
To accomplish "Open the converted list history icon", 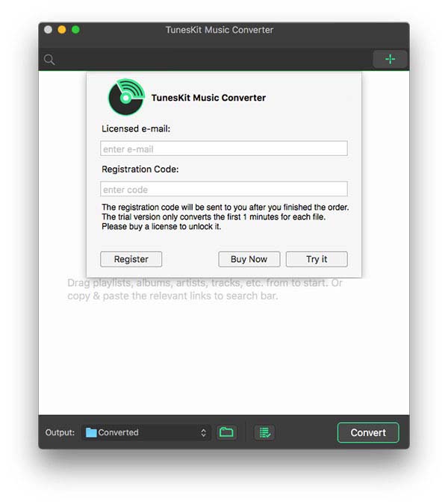I will click(264, 432).
